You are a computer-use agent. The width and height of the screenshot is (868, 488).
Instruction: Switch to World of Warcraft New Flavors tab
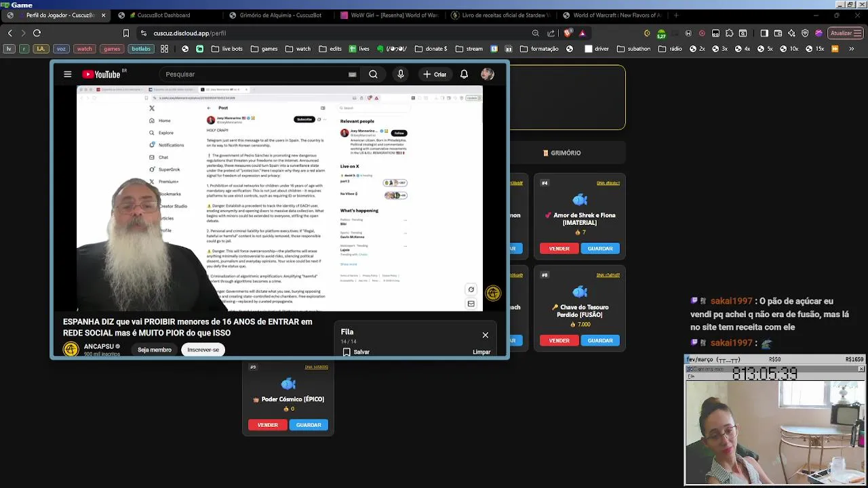click(614, 15)
